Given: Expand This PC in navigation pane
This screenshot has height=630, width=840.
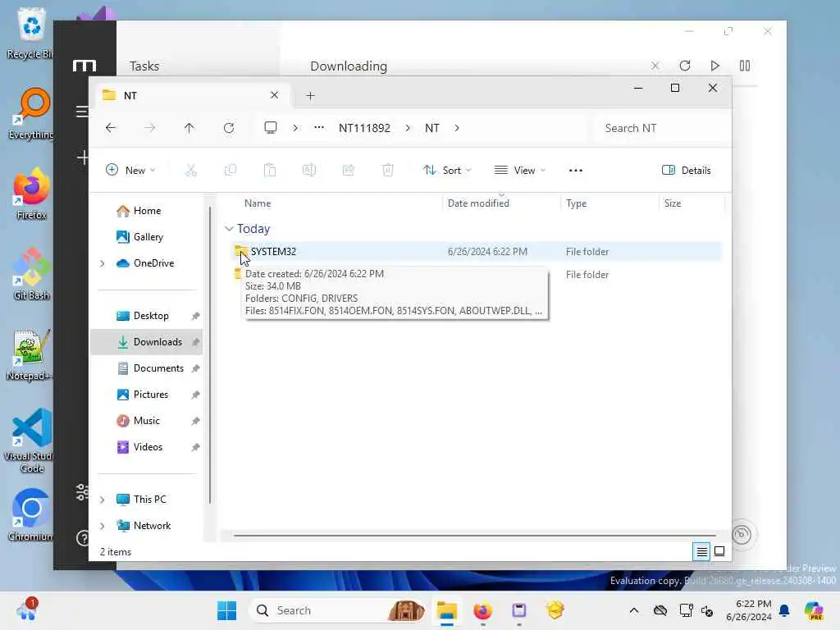Looking at the screenshot, I should [103, 500].
